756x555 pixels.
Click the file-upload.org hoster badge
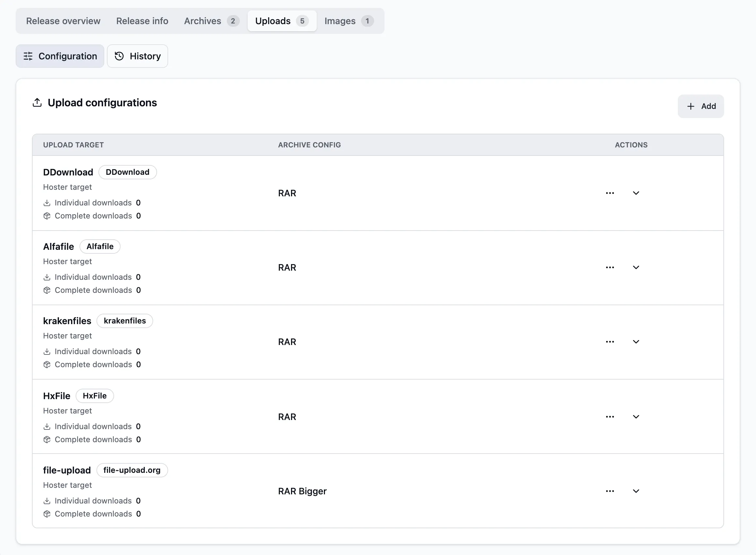132,470
